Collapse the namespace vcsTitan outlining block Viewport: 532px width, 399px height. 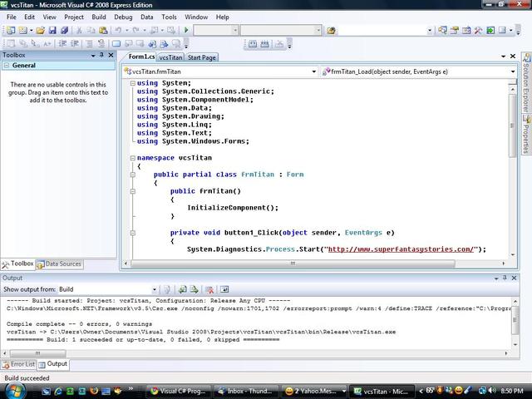coord(133,158)
